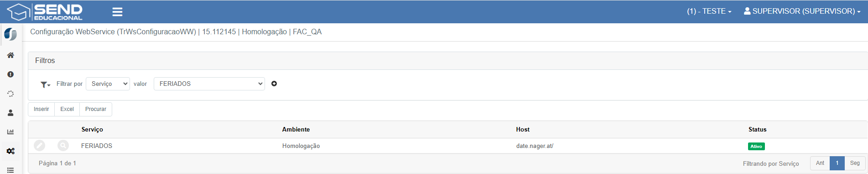Screen dimensions: 868x174
Task: Edit the FERIADOS row with pencil icon
Action: 40,146
